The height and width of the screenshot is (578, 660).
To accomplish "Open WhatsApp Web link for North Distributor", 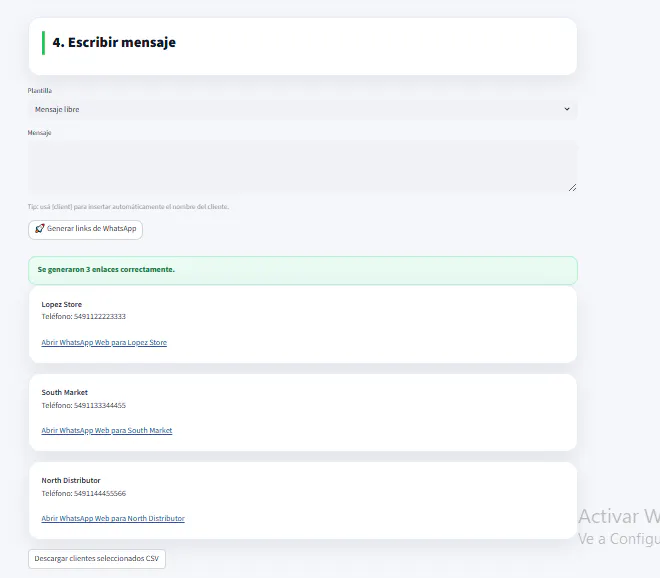I will click(x=113, y=518).
